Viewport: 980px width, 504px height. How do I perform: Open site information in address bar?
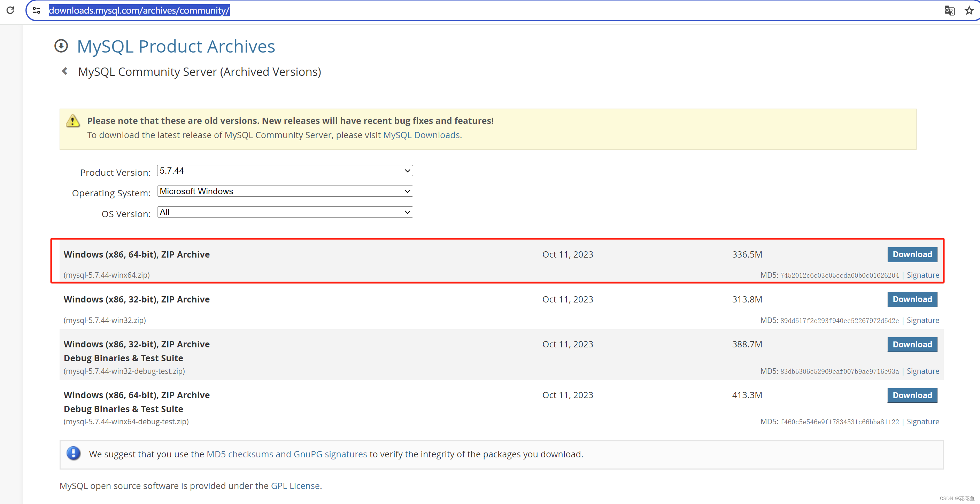pos(37,10)
